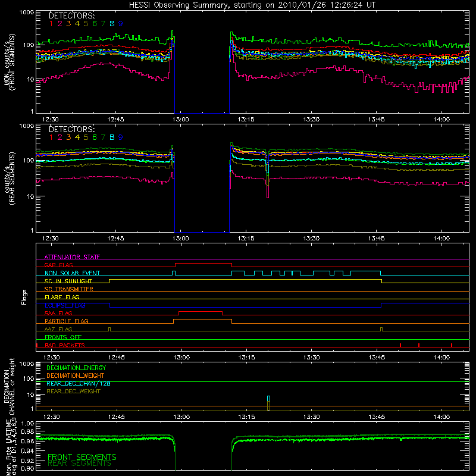The height and width of the screenshot is (476, 476).
Task: Select the 1000 tick value on front segments axis
Action: [x=27, y=12]
